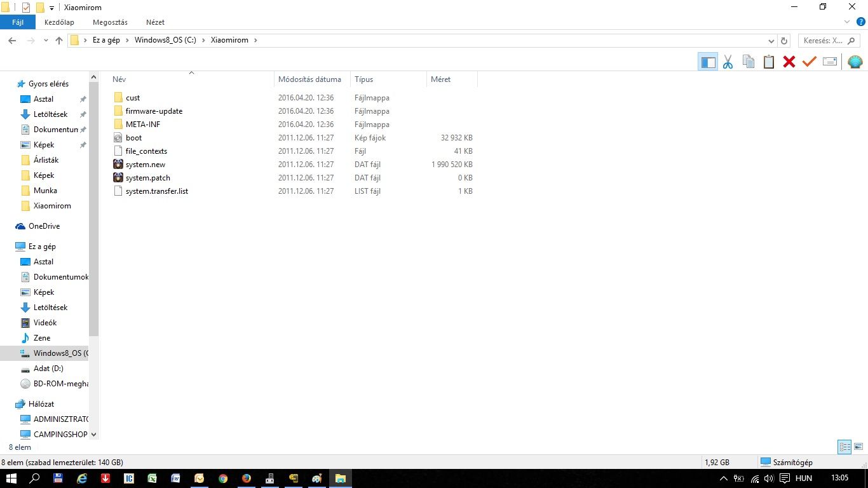Launch Internet Explorer from taskbar
The image size is (868, 488).
pyautogui.click(x=81, y=478)
